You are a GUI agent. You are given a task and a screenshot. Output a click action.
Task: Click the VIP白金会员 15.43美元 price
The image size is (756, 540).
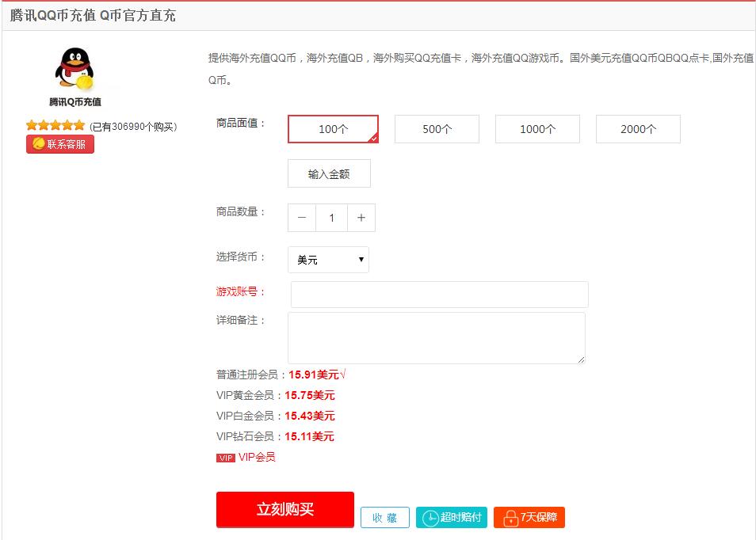310,416
